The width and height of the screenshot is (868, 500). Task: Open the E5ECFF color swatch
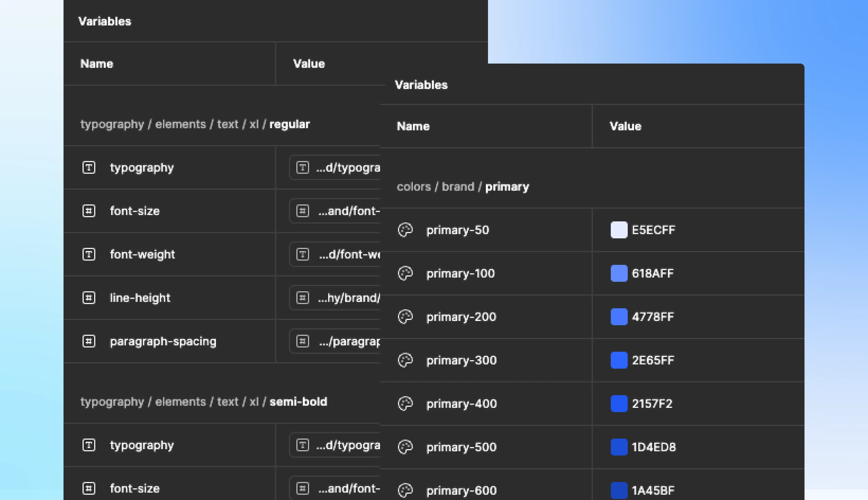pos(619,230)
